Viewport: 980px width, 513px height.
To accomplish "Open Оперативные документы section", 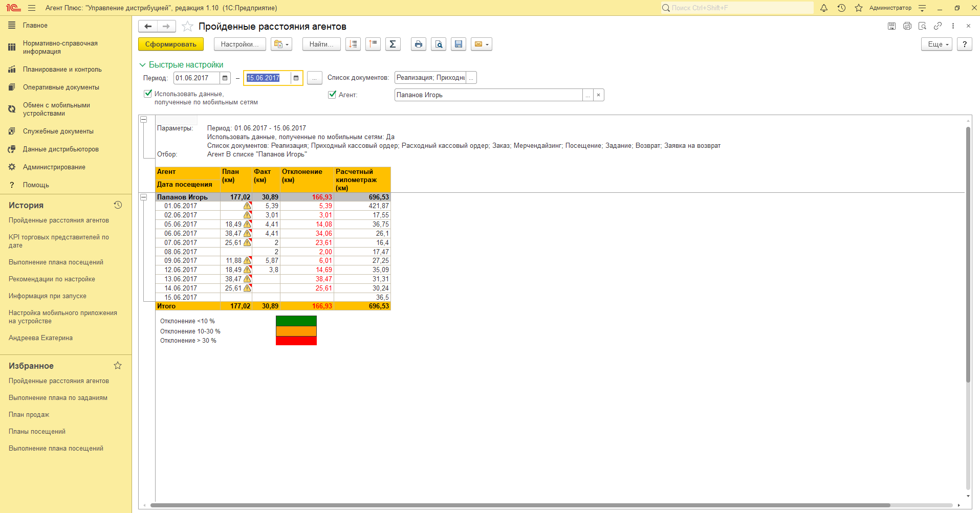I will pos(66,87).
